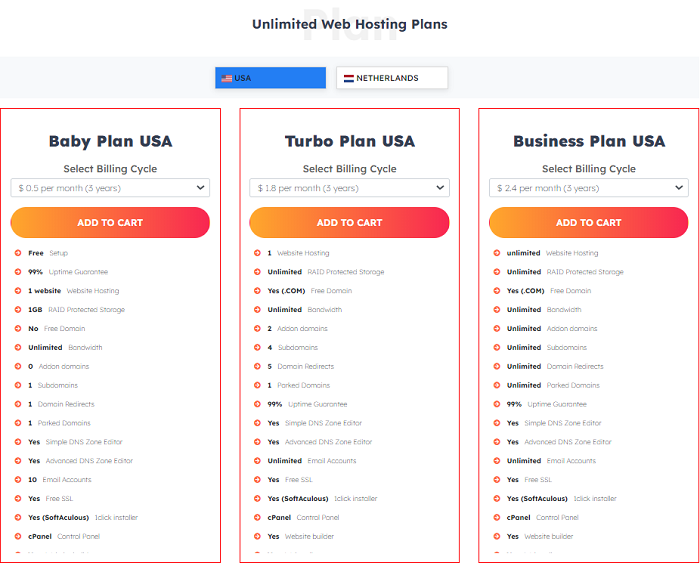Viewport: 700px width, 566px height.
Task: Click arrow icon beside Turbo Plan 99% Uptime
Action: click(257, 404)
